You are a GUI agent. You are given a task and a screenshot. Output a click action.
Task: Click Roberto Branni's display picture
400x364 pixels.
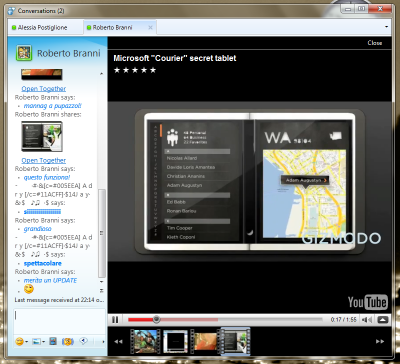coord(24,53)
